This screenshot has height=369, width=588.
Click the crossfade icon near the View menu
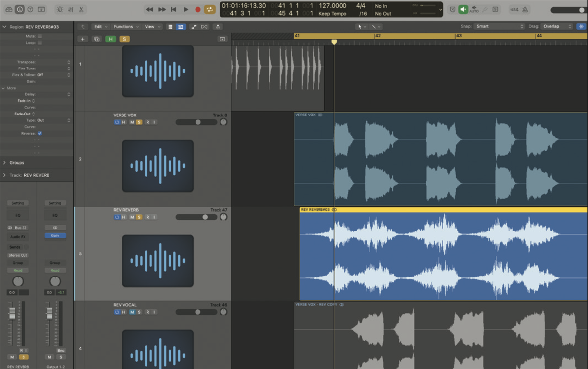click(204, 27)
